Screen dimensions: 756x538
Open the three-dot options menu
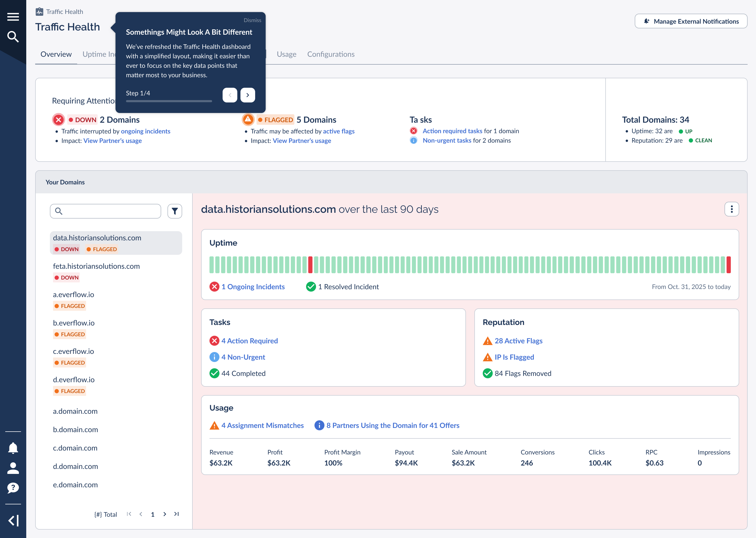[732, 209]
